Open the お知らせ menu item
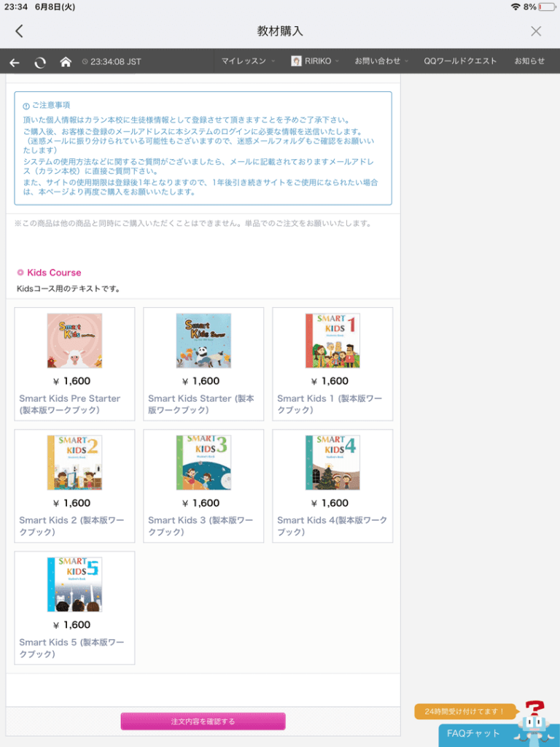The height and width of the screenshot is (747, 560). tap(529, 61)
